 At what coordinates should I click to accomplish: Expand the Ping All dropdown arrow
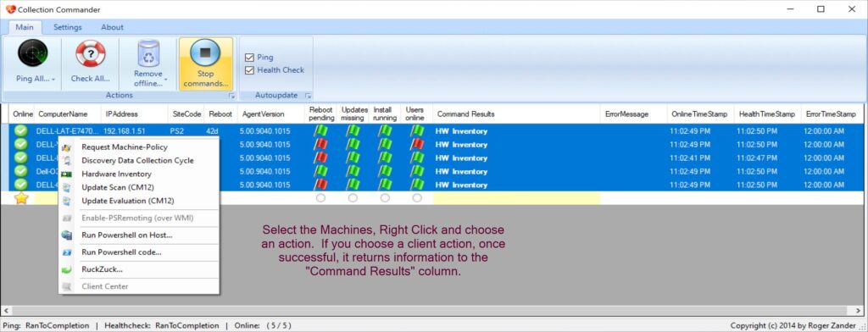point(53,80)
